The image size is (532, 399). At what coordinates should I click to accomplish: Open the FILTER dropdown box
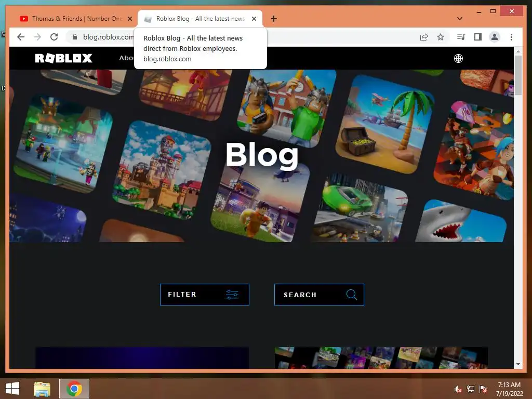click(x=205, y=295)
